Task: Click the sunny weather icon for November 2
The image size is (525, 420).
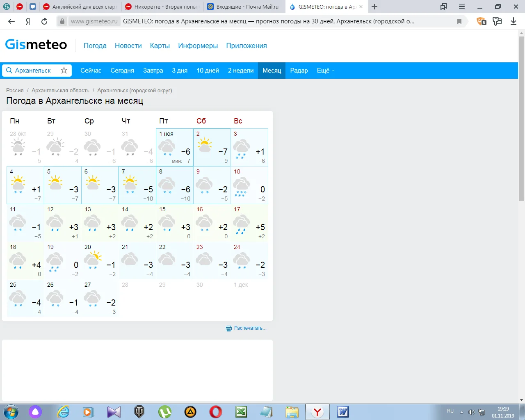Action: [x=204, y=144]
